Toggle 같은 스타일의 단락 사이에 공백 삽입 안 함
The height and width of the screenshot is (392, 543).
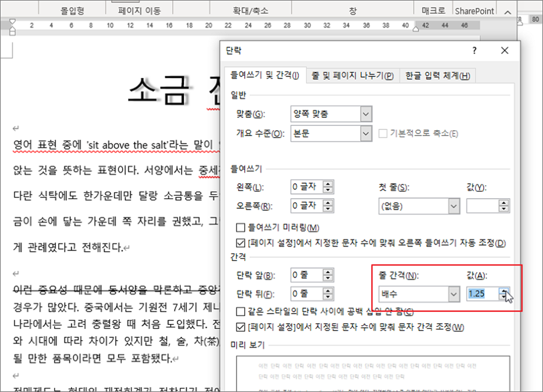pos(240,312)
